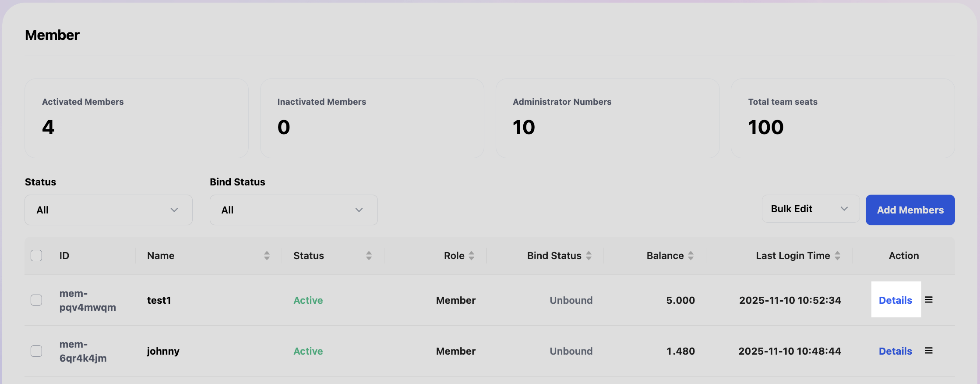This screenshot has height=384, width=980.
Task: Expand the Status filter dropdown
Action: tap(109, 210)
